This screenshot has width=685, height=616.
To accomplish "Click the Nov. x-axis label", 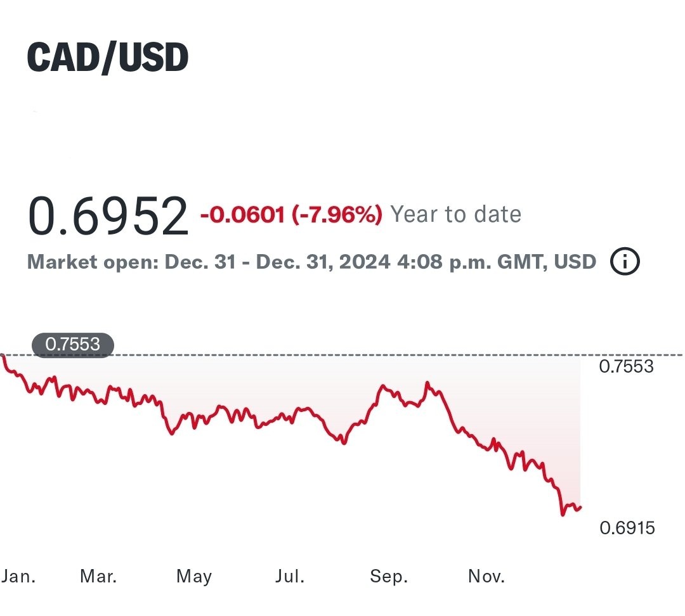I will pos(486,576).
